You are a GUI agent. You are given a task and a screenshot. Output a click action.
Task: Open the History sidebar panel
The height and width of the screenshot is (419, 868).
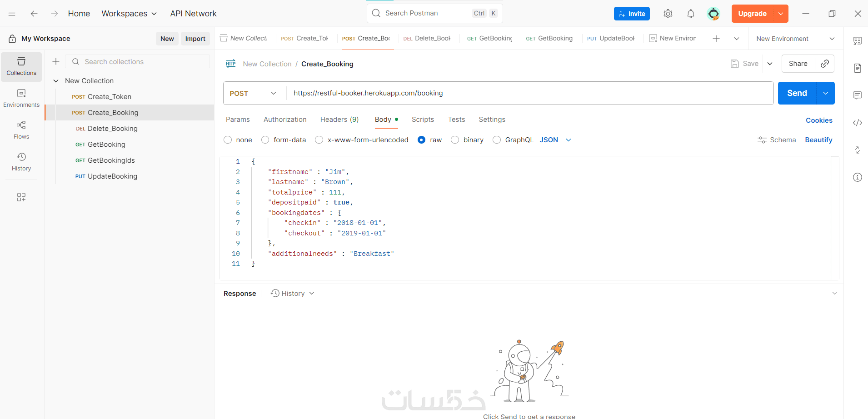21,162
